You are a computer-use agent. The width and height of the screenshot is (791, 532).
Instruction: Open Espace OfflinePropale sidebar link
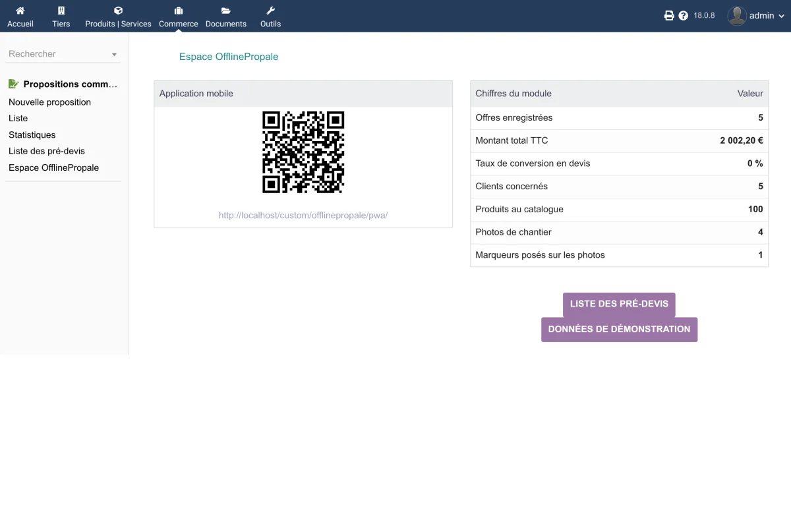click(54, 167)
